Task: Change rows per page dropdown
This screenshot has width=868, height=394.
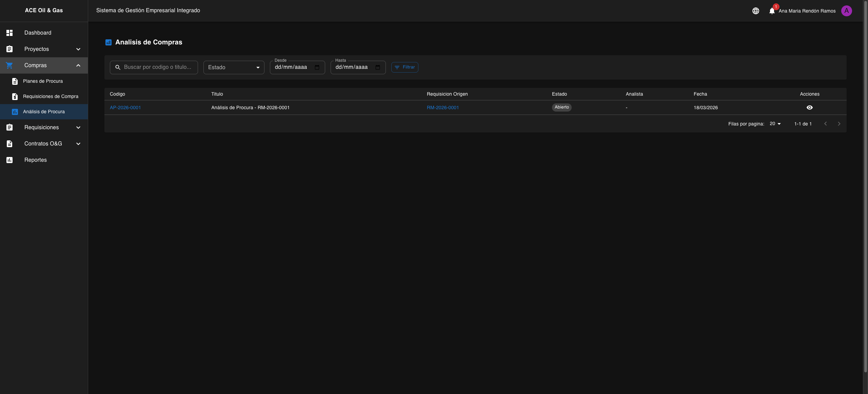Action: 775,124
